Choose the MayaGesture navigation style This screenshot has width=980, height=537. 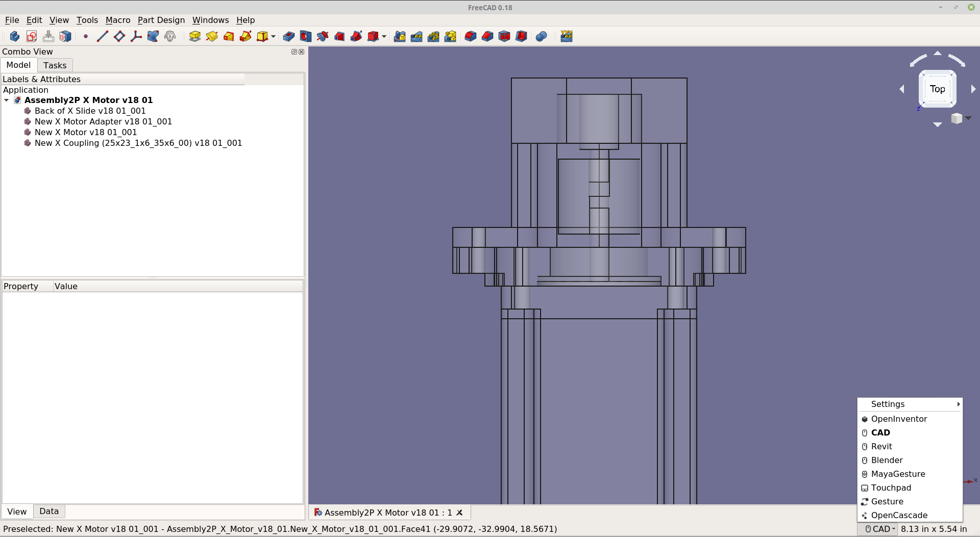click(x=910, y=474)
